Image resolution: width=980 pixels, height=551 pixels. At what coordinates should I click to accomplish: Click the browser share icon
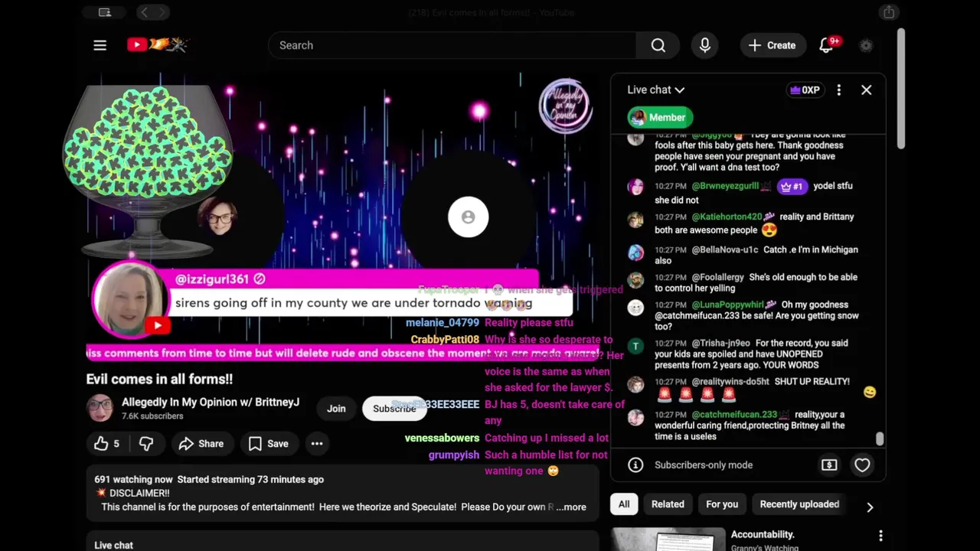(x=888, y=12)
